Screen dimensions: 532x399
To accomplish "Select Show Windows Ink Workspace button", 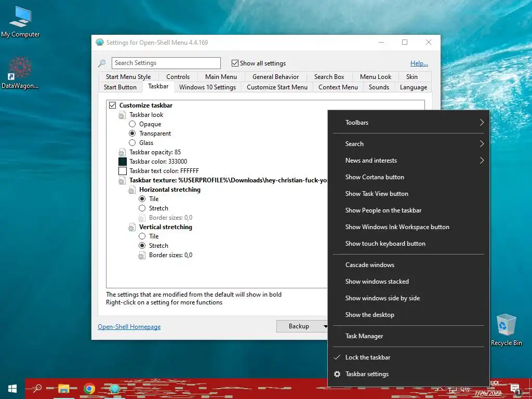I will point(408,227).
